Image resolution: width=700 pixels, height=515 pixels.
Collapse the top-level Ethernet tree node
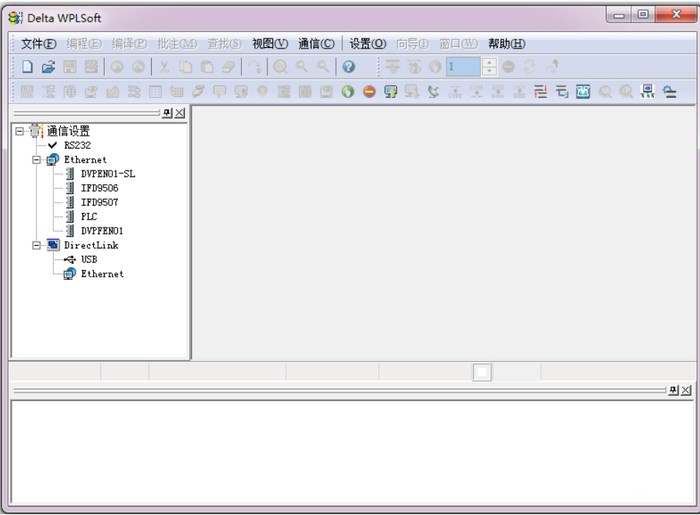click(x=36, y=159)
